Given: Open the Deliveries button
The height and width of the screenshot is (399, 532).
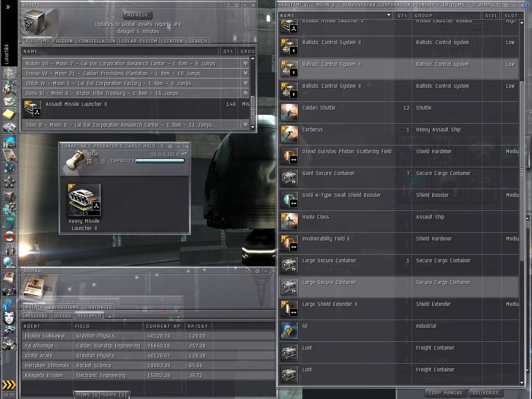Looking at the screenshot, I should point(486,393).
